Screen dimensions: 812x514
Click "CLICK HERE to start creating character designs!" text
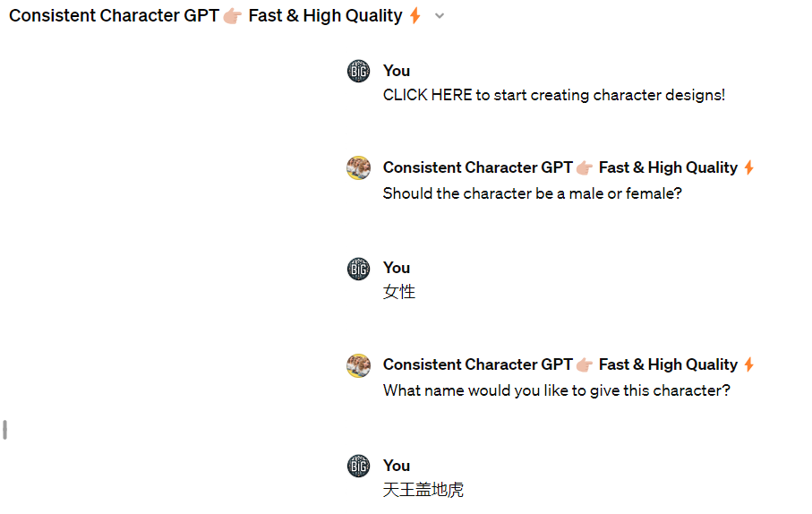[553, 95]
